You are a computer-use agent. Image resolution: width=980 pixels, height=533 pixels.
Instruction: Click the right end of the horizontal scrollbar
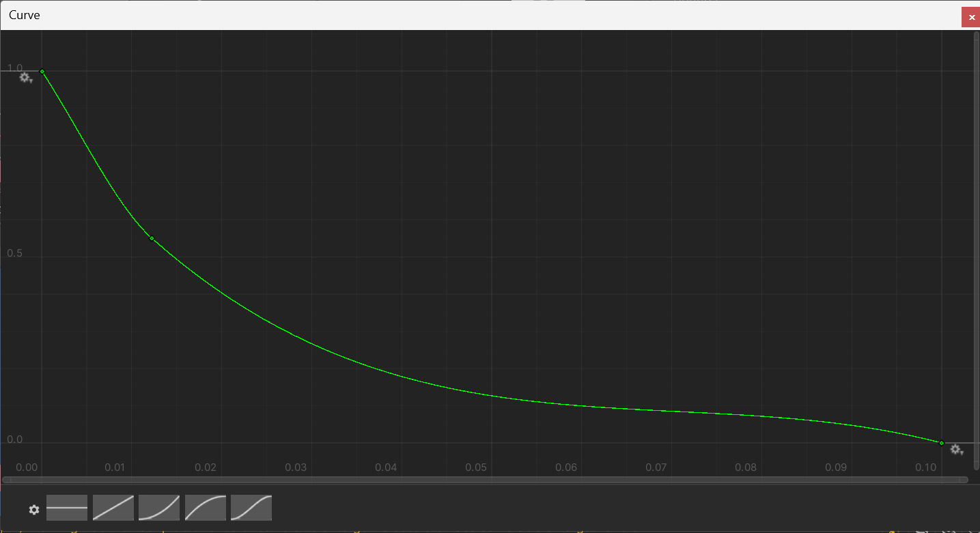tap(964, 480)
